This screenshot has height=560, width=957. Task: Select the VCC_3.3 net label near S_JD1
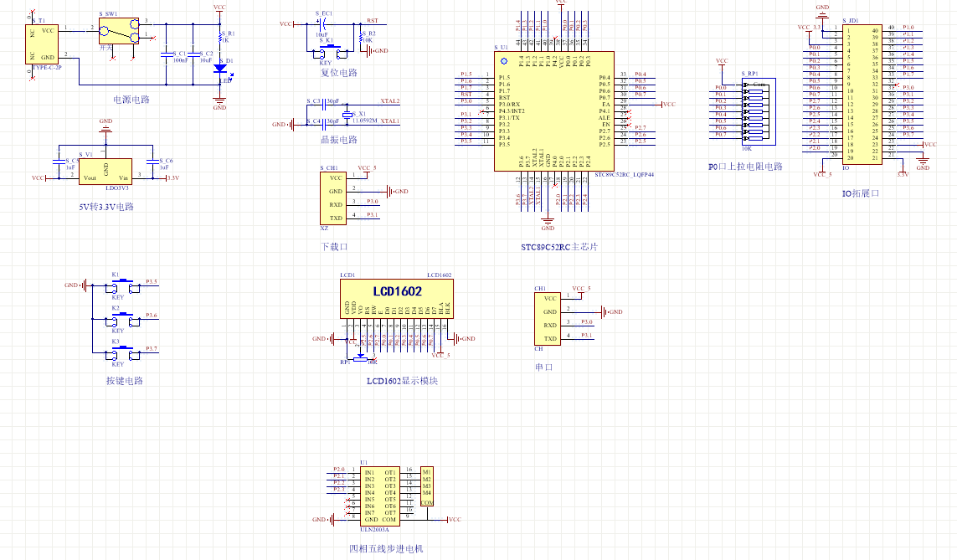click(x=810, y=27)
